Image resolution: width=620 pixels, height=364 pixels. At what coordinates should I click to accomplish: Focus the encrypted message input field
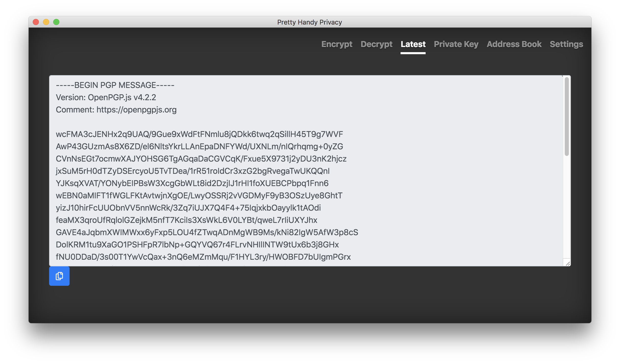tap(310, 170)
